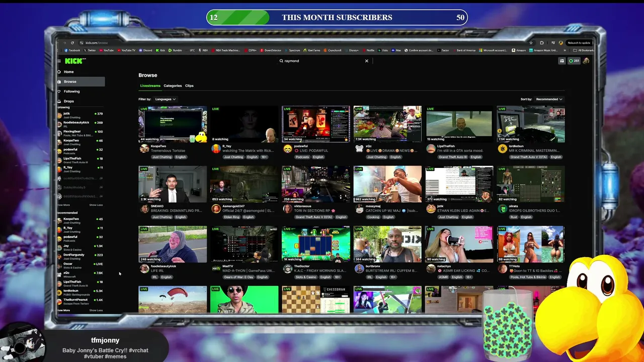Click the lordkebun channel avatar in stream grid
644x362 pixels.
tap(502, 149)
